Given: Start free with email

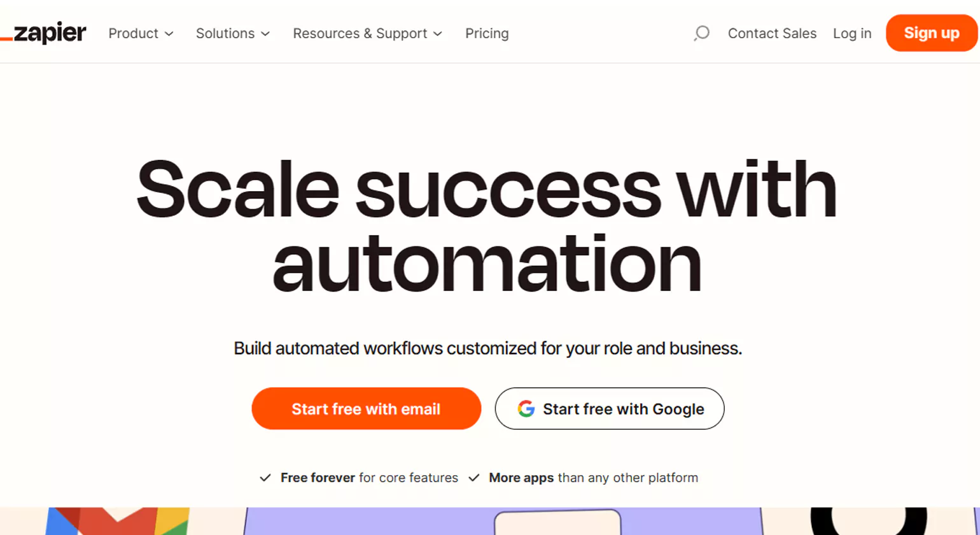Looking at the screenshot, I should click(366, 409).
